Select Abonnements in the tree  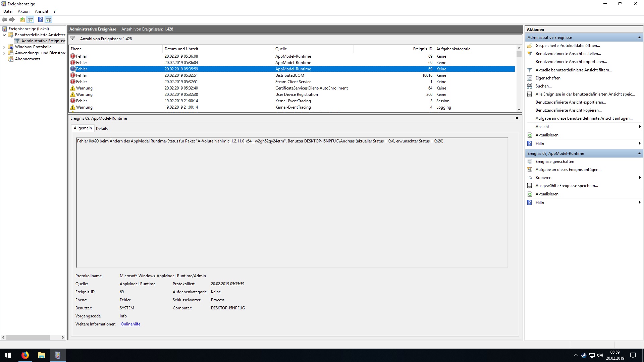(x=28, y=59)
